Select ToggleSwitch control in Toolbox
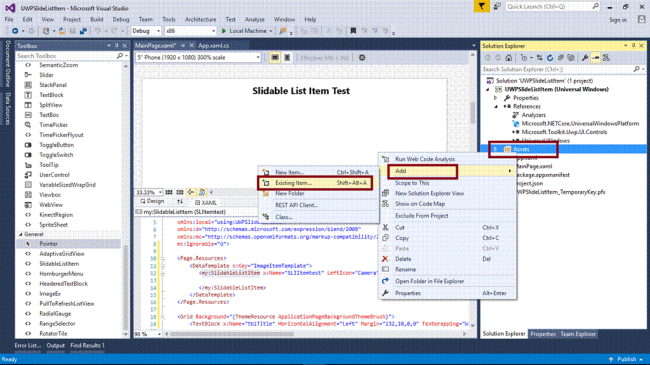Screen dimensions: 650x365 tap(56, 155)
